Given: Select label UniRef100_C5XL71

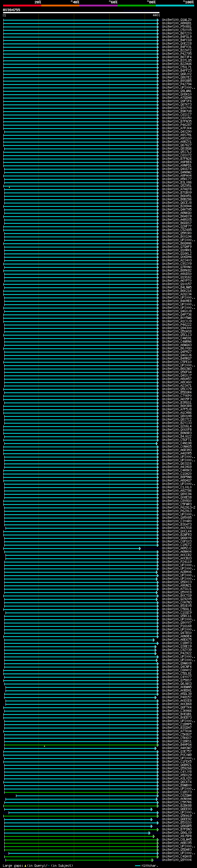Looking at the screenshot, I should (x=176, y=67).
